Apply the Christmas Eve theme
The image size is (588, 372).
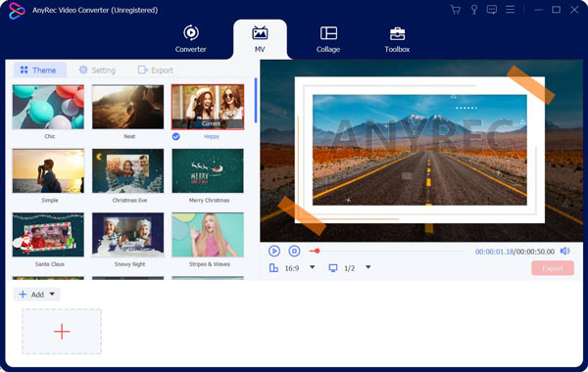(x=127, y=171)
